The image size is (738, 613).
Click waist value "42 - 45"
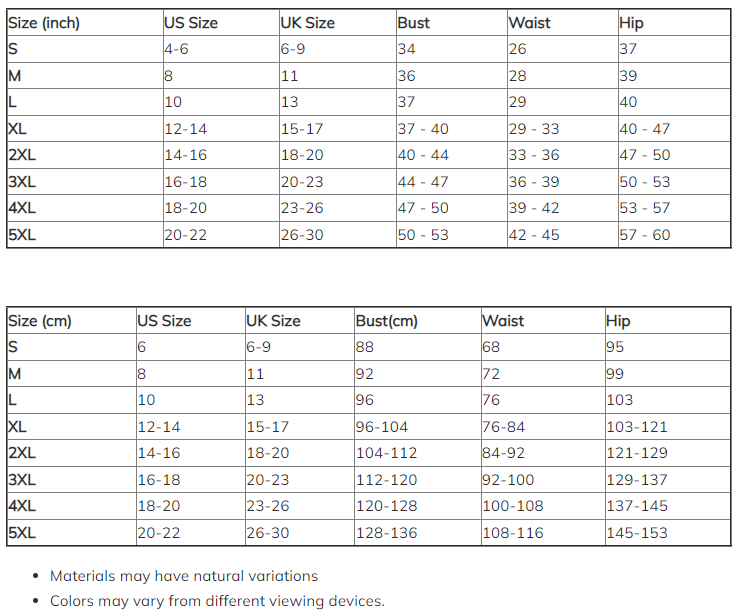click(x=534, y=235)
